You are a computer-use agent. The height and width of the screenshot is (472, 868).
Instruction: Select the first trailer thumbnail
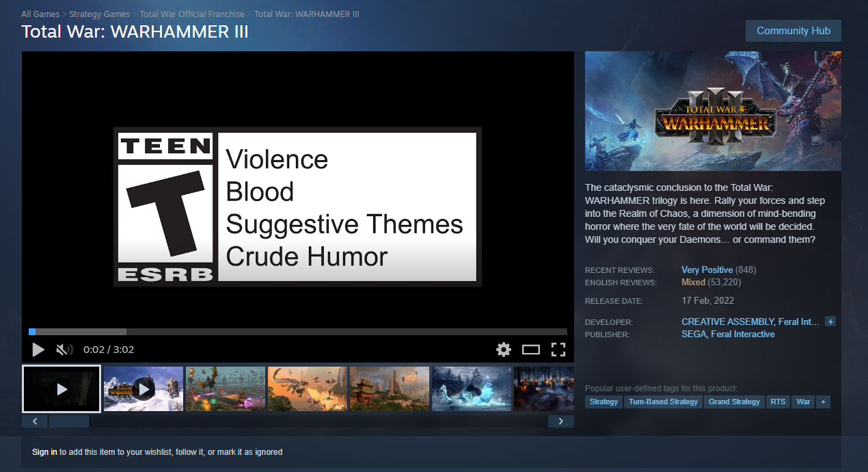[x=62, y=389]
